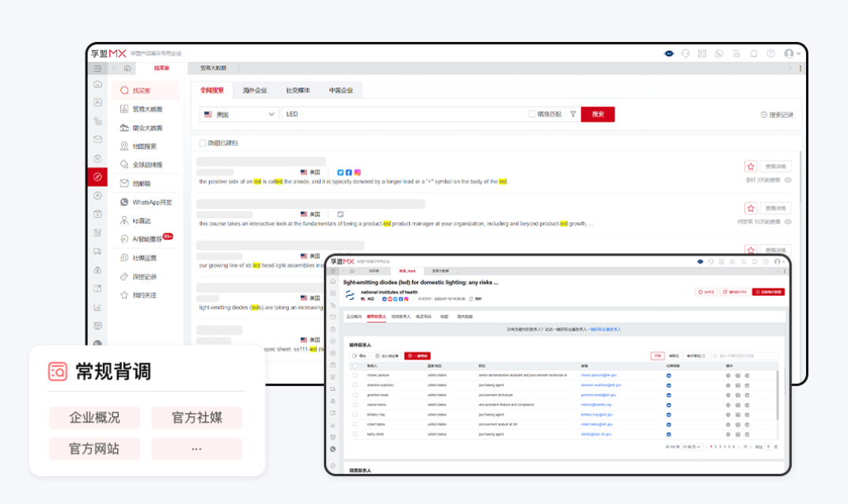The width and height of the screenshot is (848, 504).
Task: Click the 企业概况 button in the 常规背调 card
Action: coord(93,418)
